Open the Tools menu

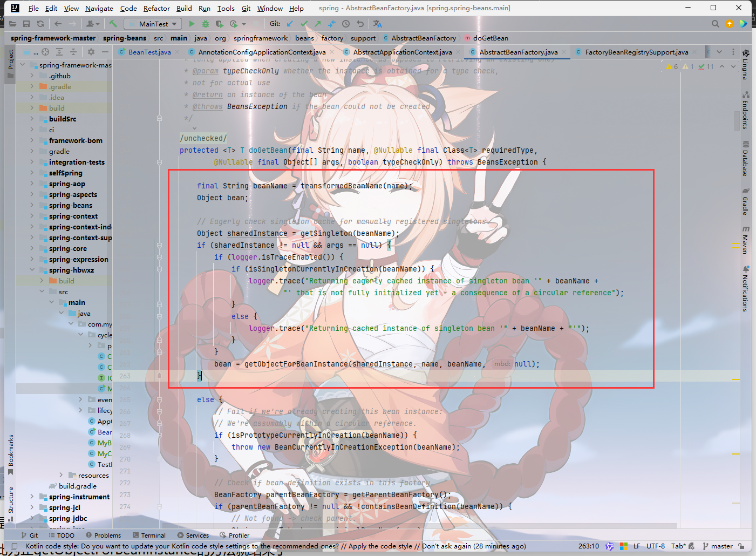point(226,8)
